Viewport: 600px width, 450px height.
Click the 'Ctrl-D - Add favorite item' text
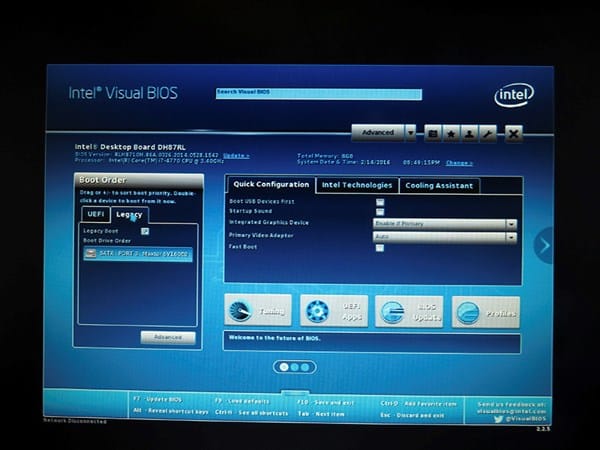[418, 404]
